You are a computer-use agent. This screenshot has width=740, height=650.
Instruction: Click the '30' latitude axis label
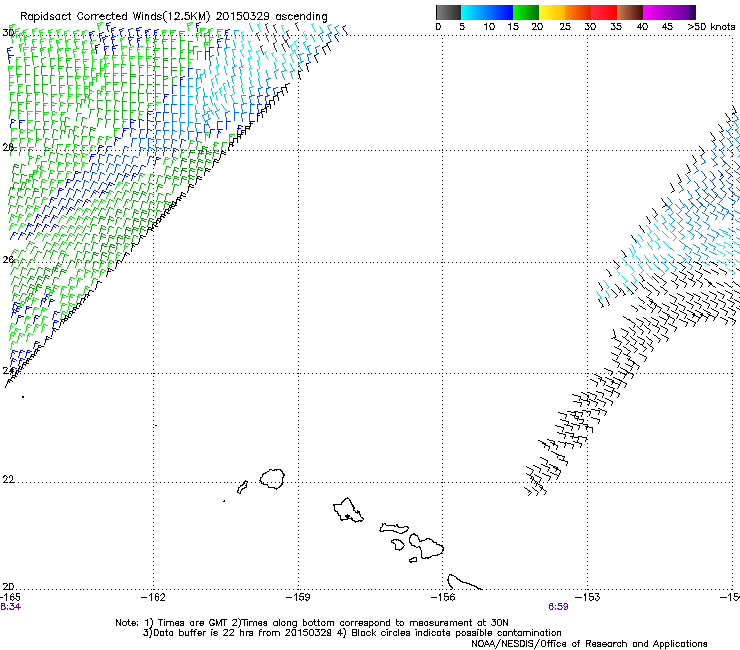pyautogui.click(x=8, y=33)
